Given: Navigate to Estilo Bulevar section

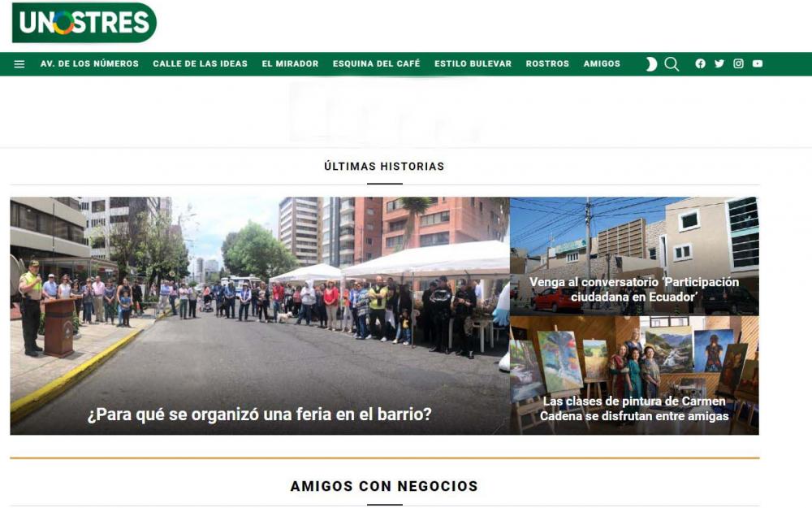Looking at the screenshot, I should 473,64.
